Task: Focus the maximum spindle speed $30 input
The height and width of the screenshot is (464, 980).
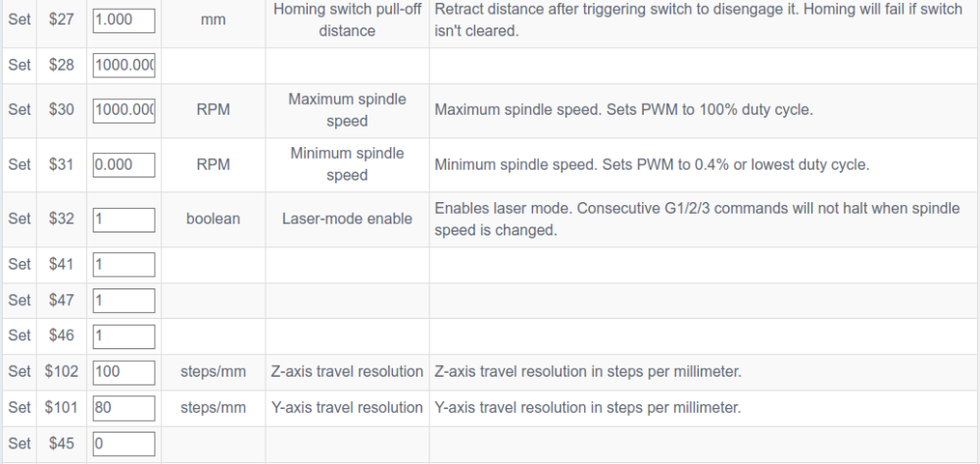Action: (123, 111)
